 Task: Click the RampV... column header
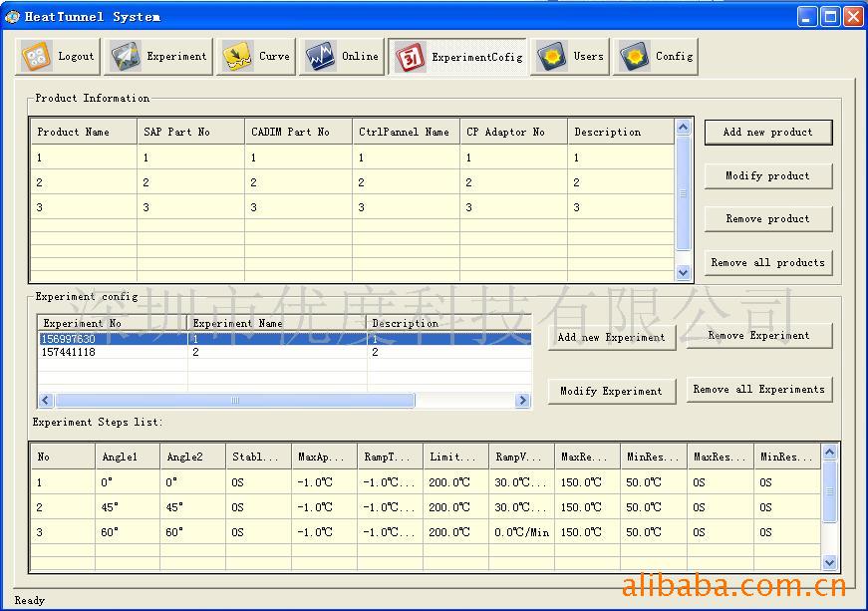pyautogui.click(x=521, y=457)
